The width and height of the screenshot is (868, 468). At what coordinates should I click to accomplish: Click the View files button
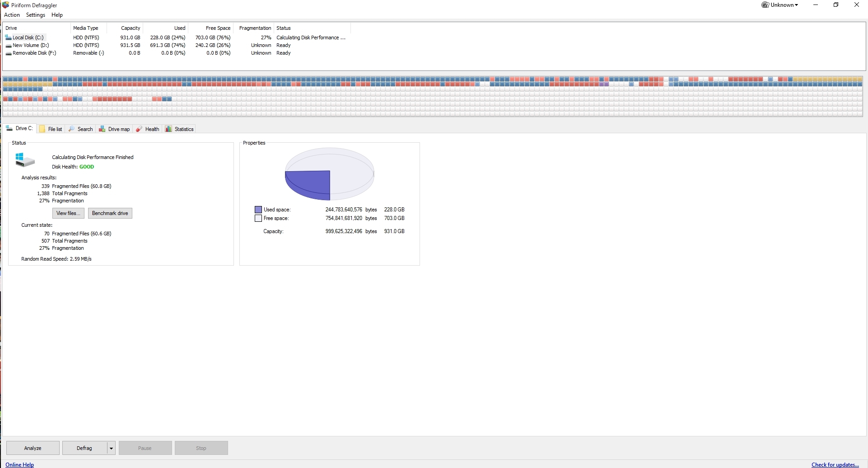68,213
